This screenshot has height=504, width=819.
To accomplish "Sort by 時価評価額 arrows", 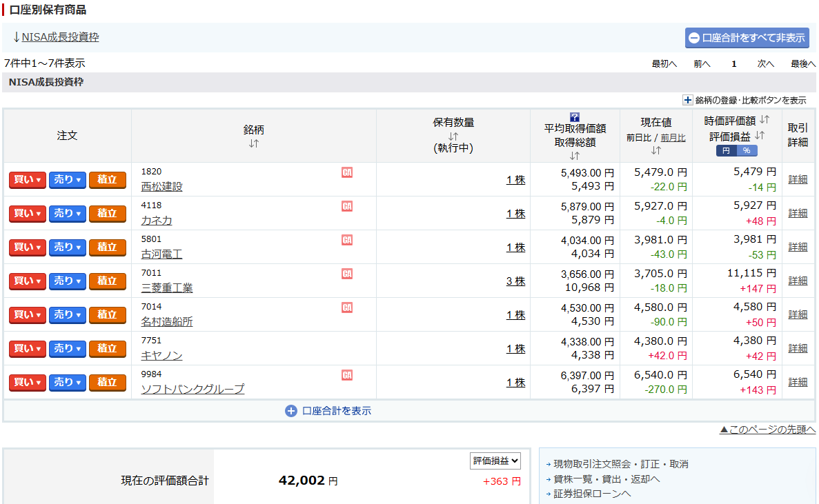I will pos(764,120).
